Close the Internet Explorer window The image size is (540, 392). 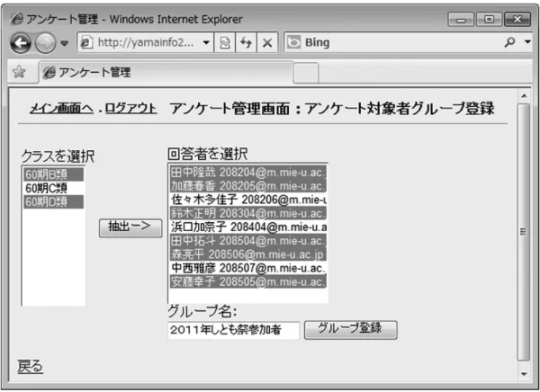click(517, 19)
